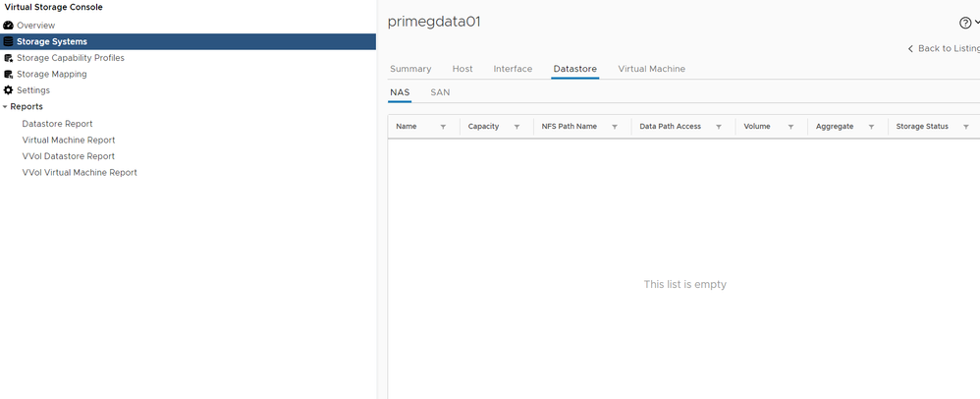Open Storage Capability Profiles

click(x=71, y=58)
